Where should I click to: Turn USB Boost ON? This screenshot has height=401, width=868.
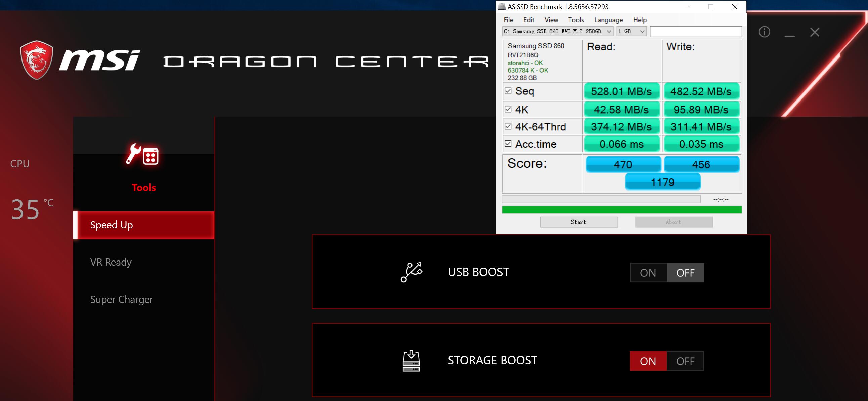[648, 273]
